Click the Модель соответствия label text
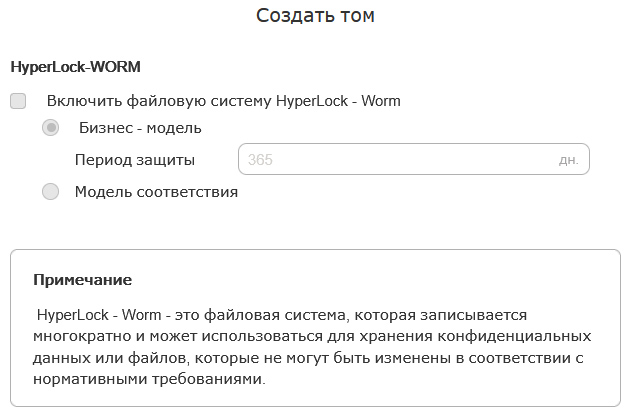Screen dimensions: 628x413 click(156, 192)
